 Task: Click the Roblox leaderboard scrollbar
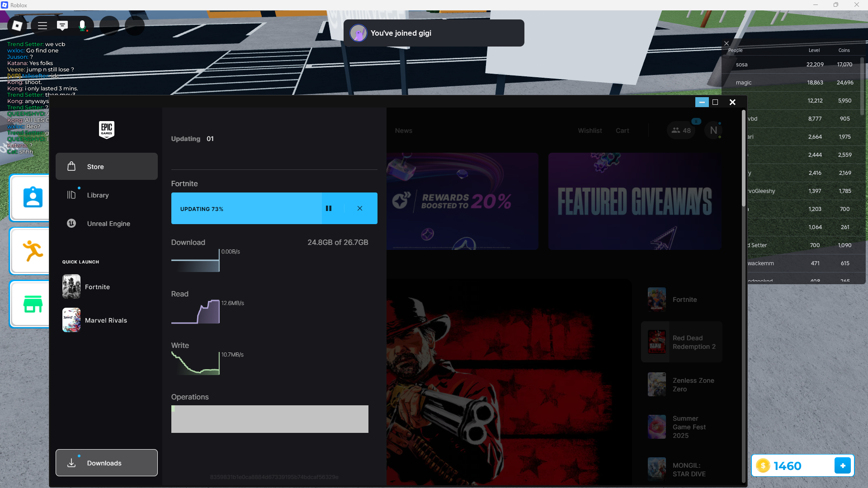coord(862,86)
